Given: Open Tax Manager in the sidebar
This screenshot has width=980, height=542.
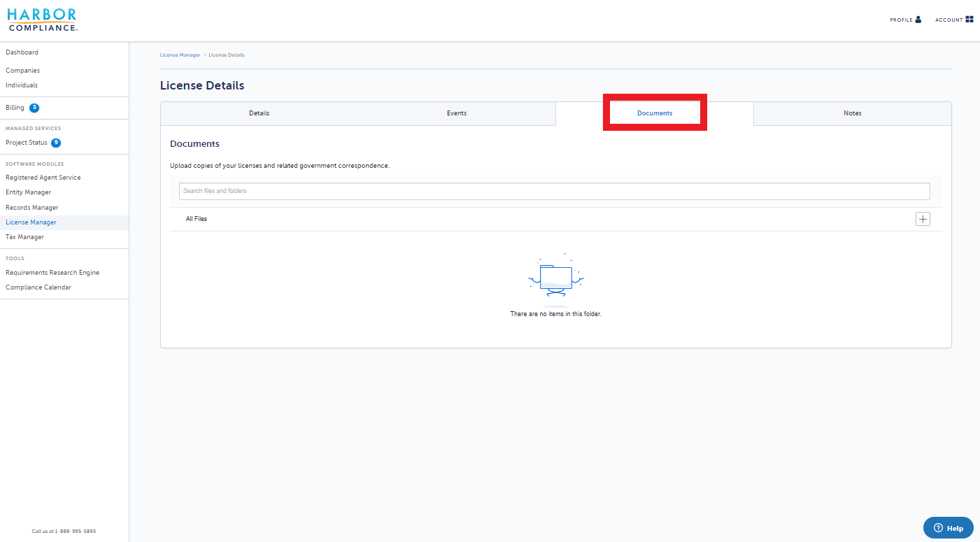Looking at the screenshot, I should pyautogui.click(x=25, y=237).
